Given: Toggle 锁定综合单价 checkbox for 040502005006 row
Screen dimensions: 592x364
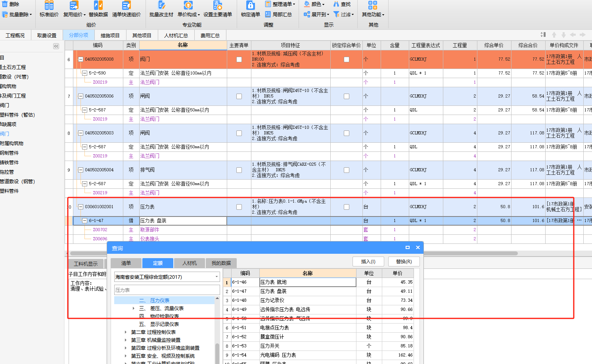Looking at the screenshot, I should (x=347, y=96).
